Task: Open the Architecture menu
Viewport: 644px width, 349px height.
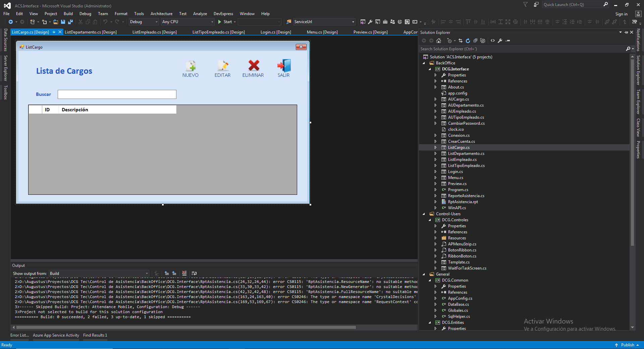Action: pos(161,14)
